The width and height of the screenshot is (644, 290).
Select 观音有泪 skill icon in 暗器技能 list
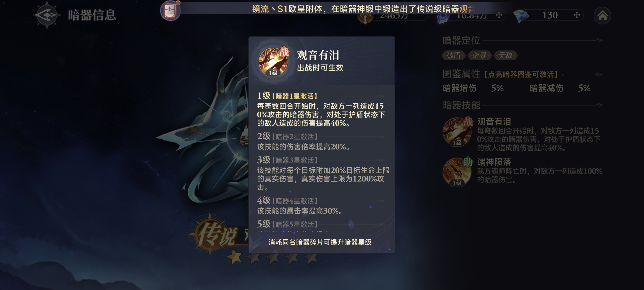click(x=457, y=132)
